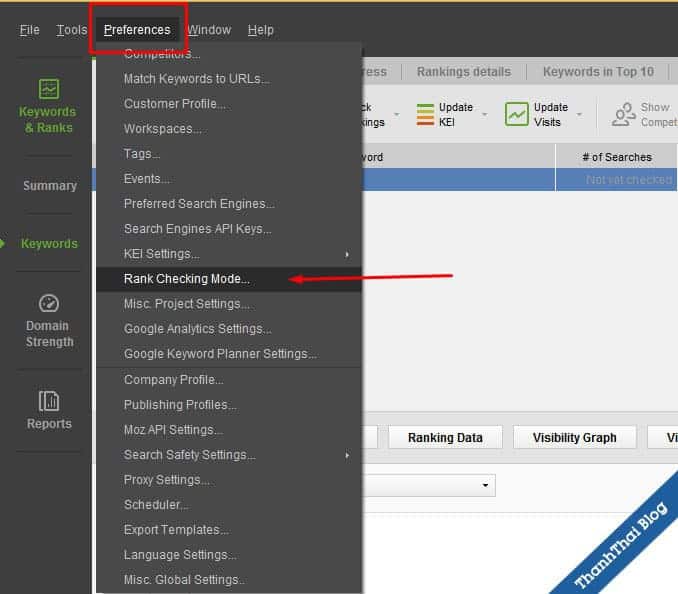Open the Tools menu
The image size is (678, 594).
[72, 30]
